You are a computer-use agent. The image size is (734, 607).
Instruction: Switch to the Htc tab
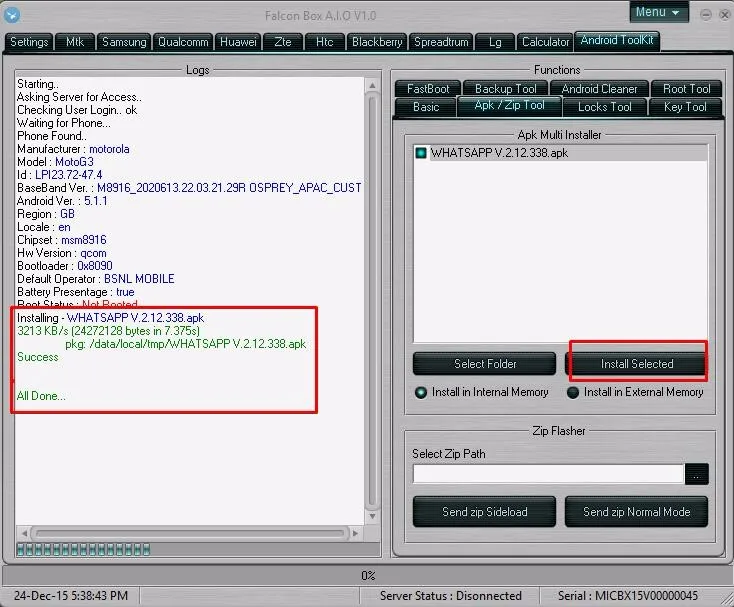tap(324, 42)
